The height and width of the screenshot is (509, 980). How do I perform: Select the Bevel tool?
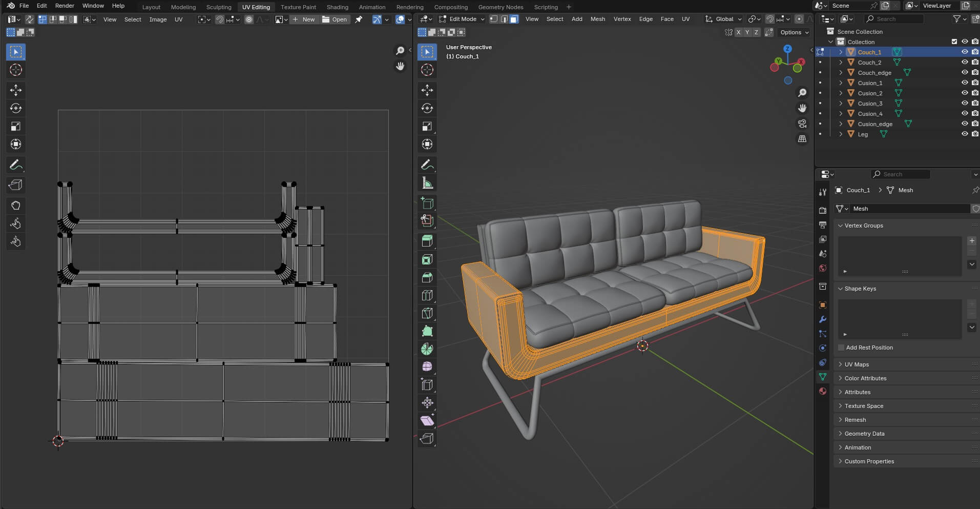tap(427, 277)
